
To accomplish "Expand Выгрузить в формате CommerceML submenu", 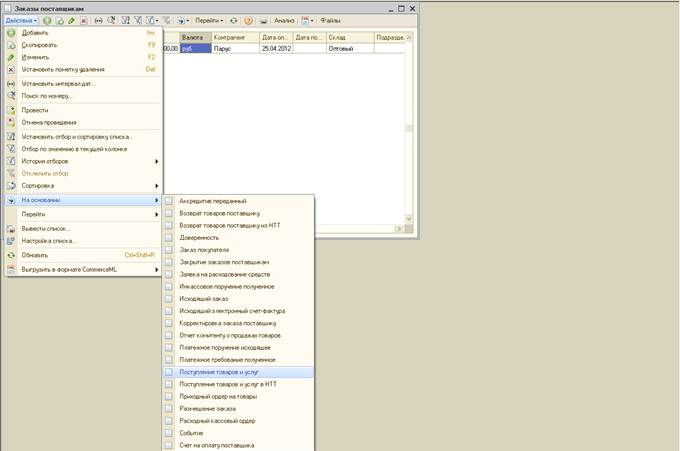I will (x=82, y=269).
